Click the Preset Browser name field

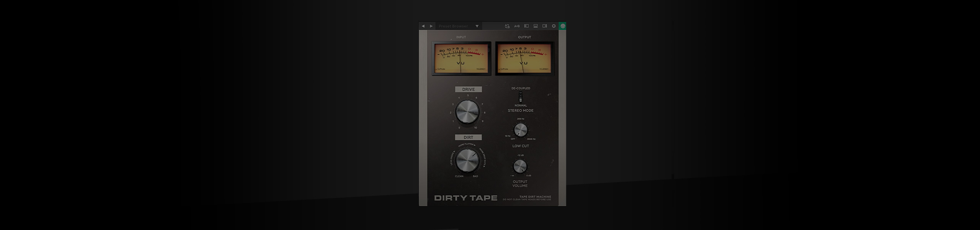pos(454,26)
